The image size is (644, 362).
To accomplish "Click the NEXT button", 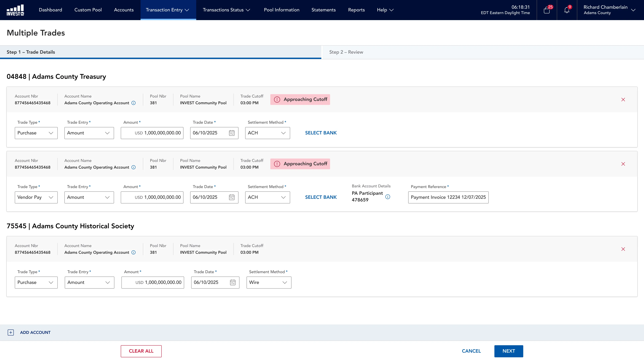I will [x=508, y=351].
